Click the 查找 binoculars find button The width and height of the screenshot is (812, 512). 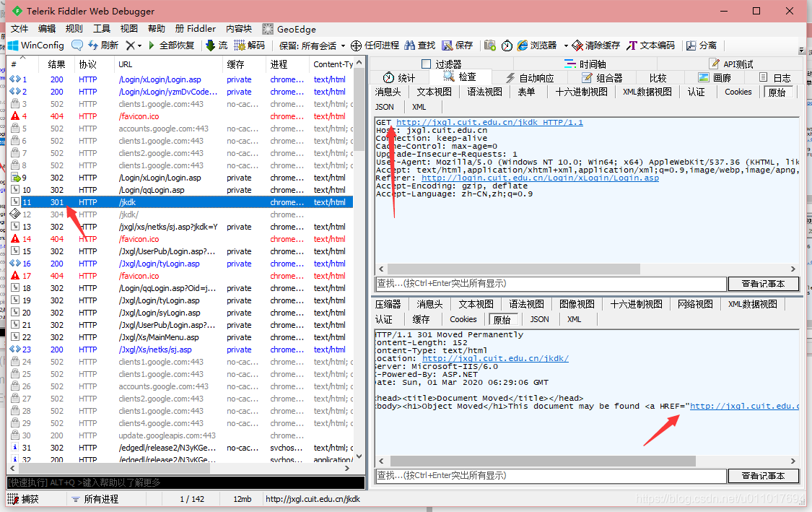[x=420, y=45]
